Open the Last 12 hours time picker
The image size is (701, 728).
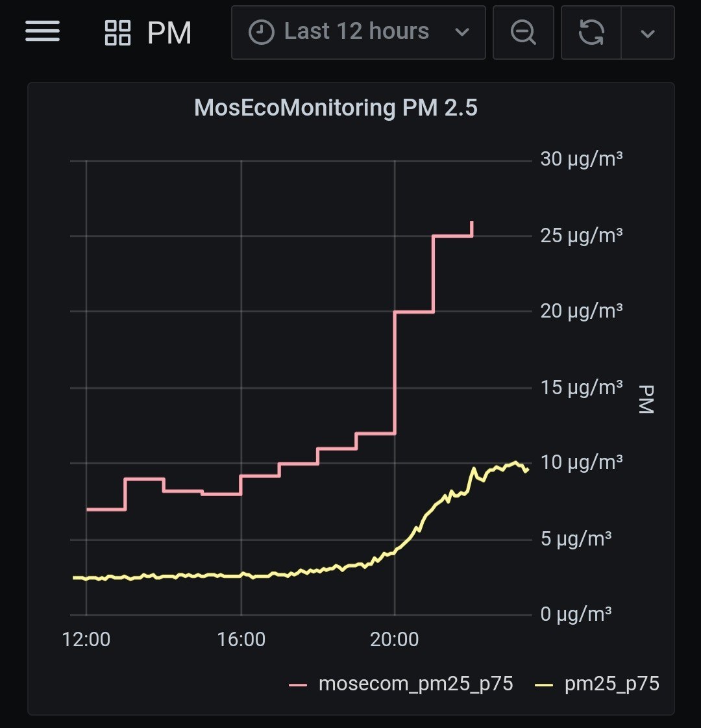[358, 32]
